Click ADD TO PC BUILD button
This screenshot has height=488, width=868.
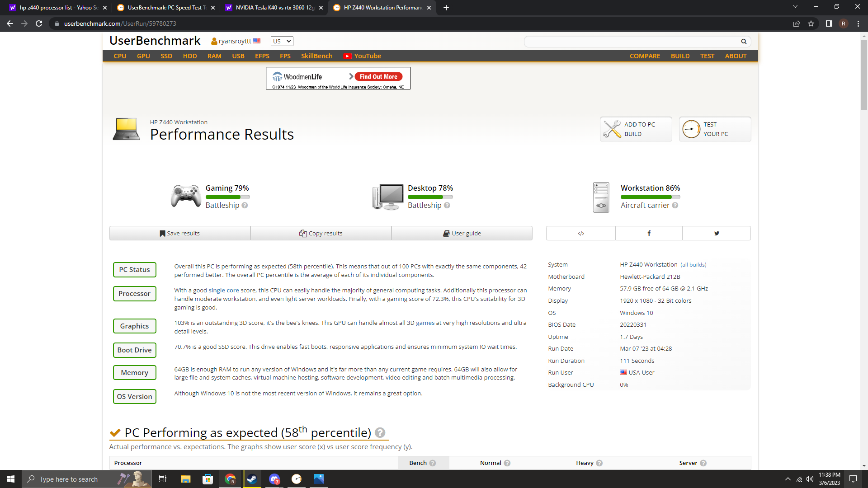[636, 129]
